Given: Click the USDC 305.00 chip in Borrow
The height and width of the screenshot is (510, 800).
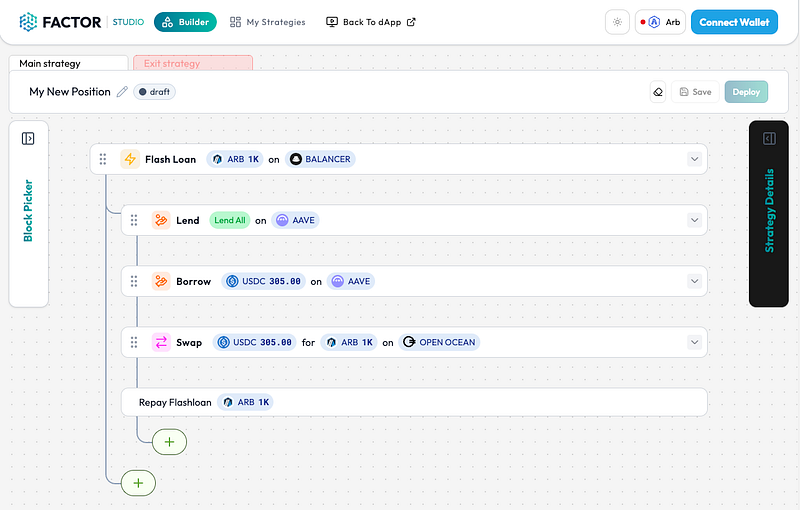Looking at the screenshot, I should (x=264, y=281).
